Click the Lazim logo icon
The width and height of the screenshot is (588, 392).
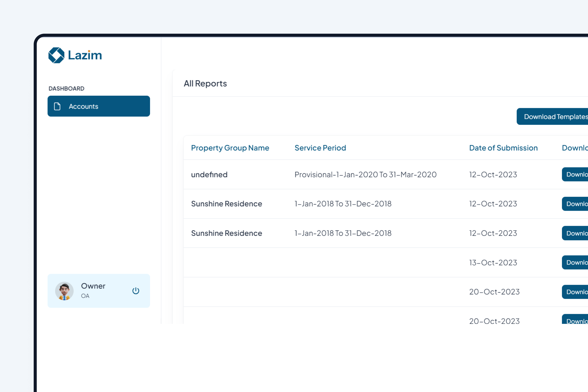click(x=56, y=55)
